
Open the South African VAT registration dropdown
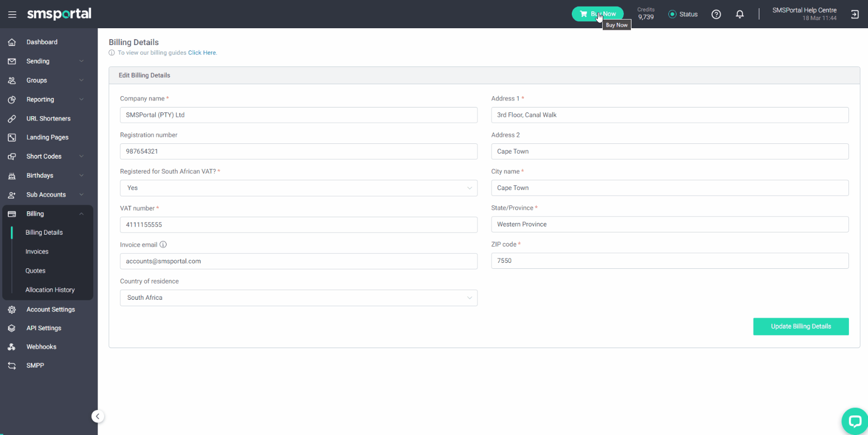[x=298, y=188]
